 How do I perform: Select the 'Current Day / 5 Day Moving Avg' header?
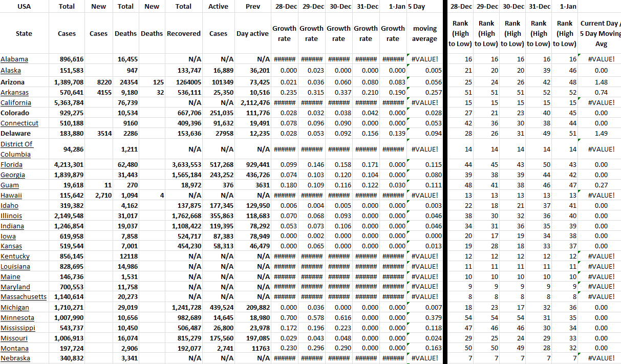pyautogui.click(x=600, y=34)
